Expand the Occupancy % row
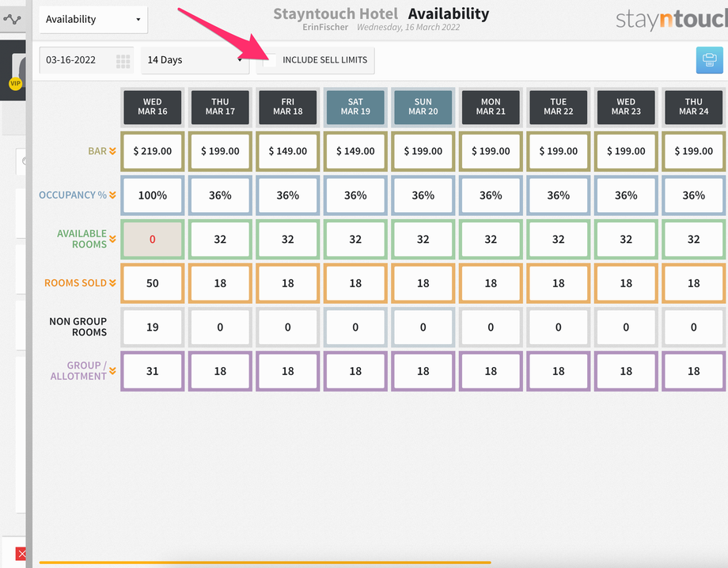Viewport: 728px width, 568px height. [112, 195]
